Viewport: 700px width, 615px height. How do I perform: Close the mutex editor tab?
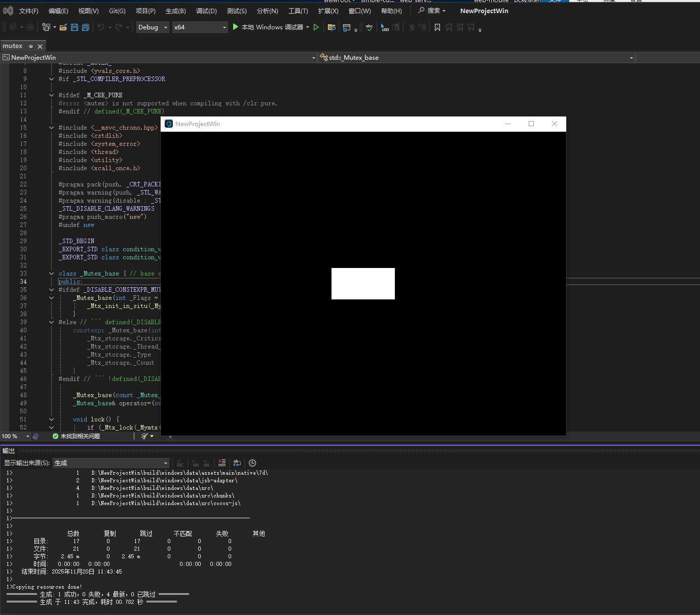pos(40,47)
